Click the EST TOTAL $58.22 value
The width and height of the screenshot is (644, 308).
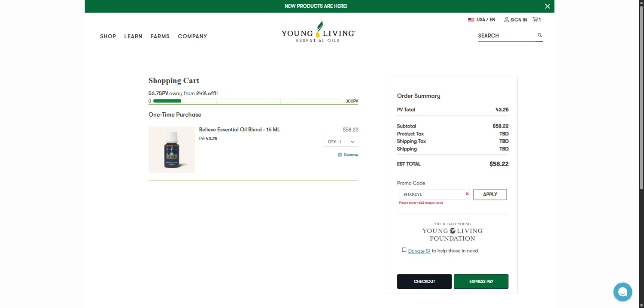coord(499,164)
